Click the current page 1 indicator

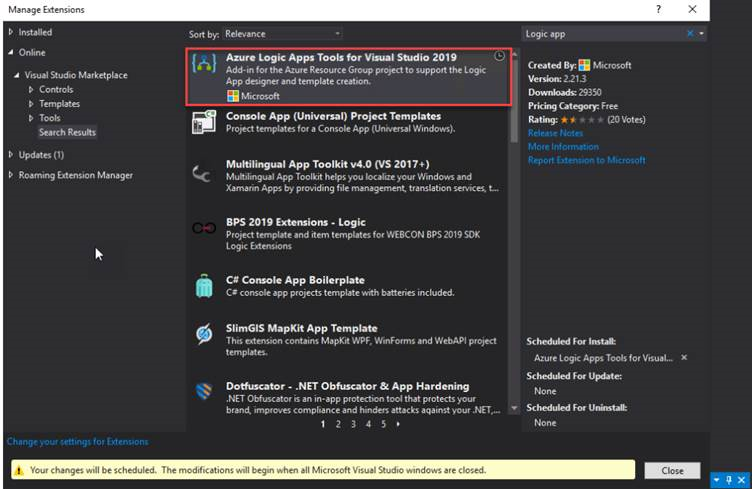click(x=323, y=424)
